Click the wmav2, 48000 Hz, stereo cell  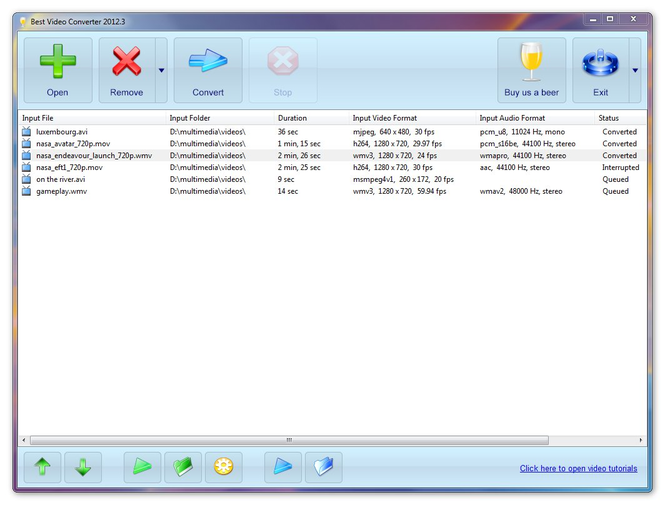coord(521,191)
